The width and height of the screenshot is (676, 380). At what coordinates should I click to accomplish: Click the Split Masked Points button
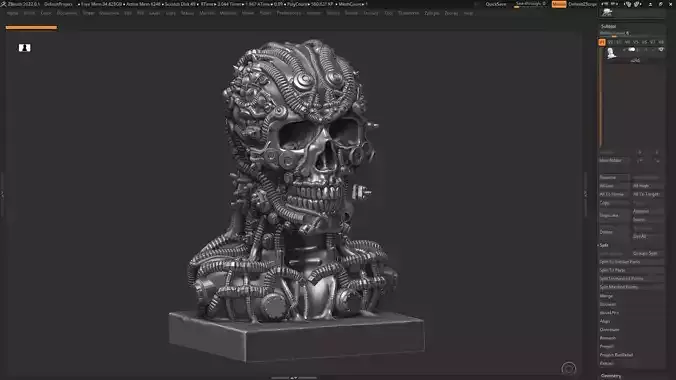(x=631, y=287)
